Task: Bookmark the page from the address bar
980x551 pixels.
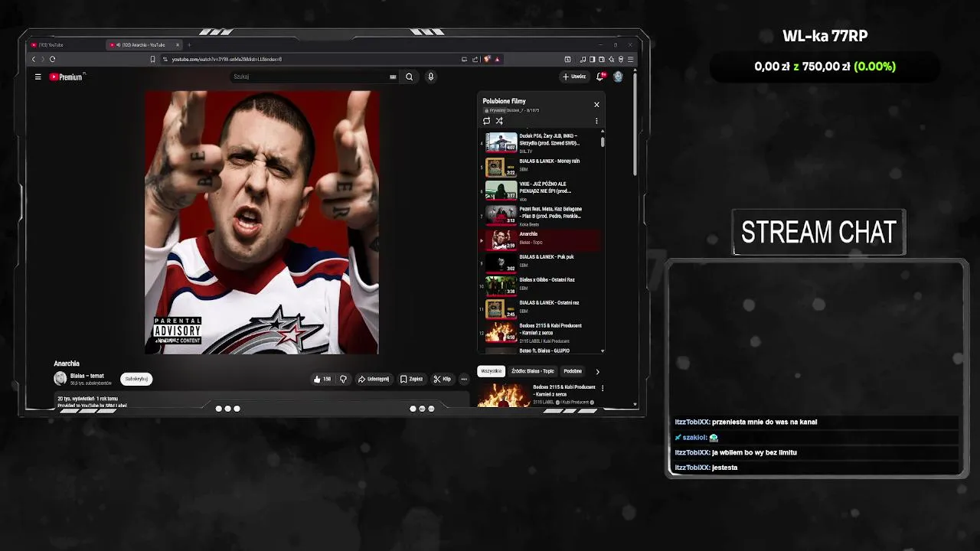Action: point(152,59)
